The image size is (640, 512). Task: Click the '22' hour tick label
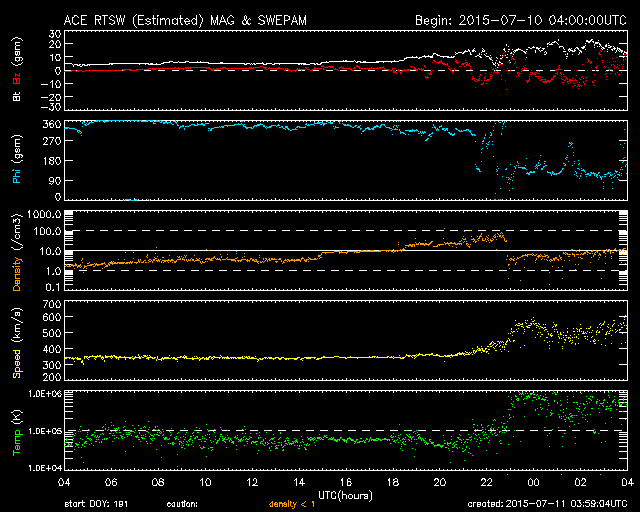[487, 483]
